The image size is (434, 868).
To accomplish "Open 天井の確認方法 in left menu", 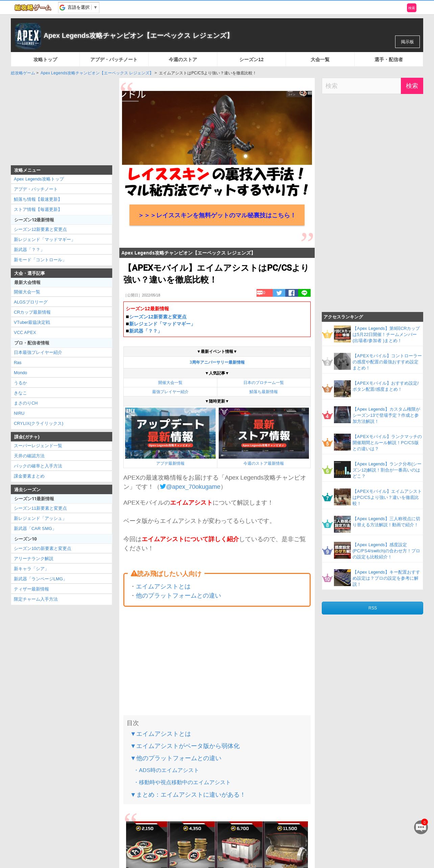I will (x=29, y=456).
